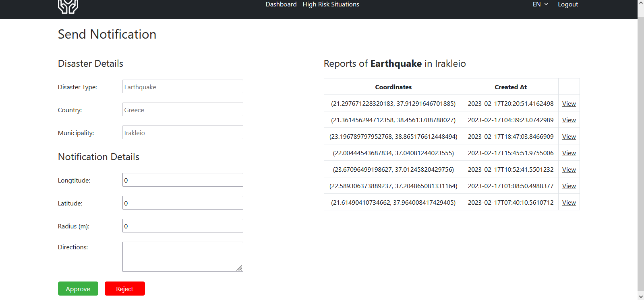Click the scrollbar down arrow
Image resolution: width=644 pixels, height=300 pixels.
640,297
